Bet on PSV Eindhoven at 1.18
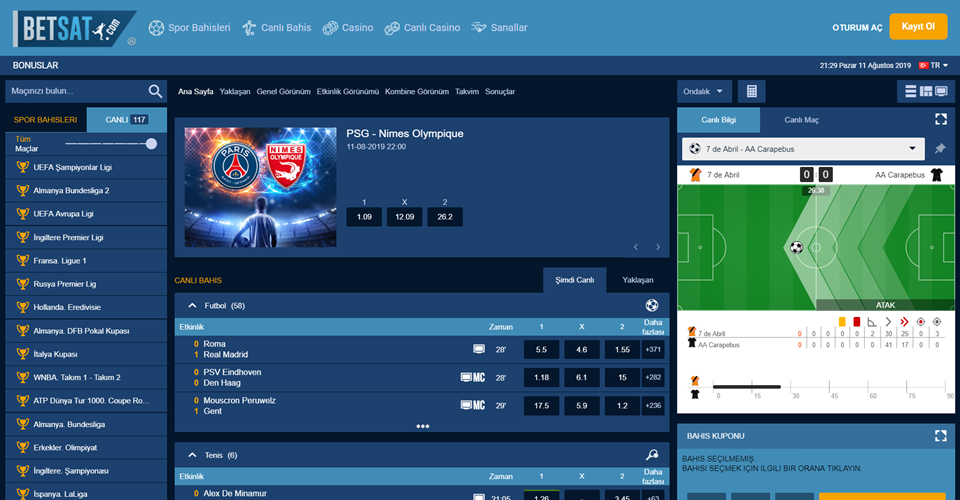 point(541,378)
